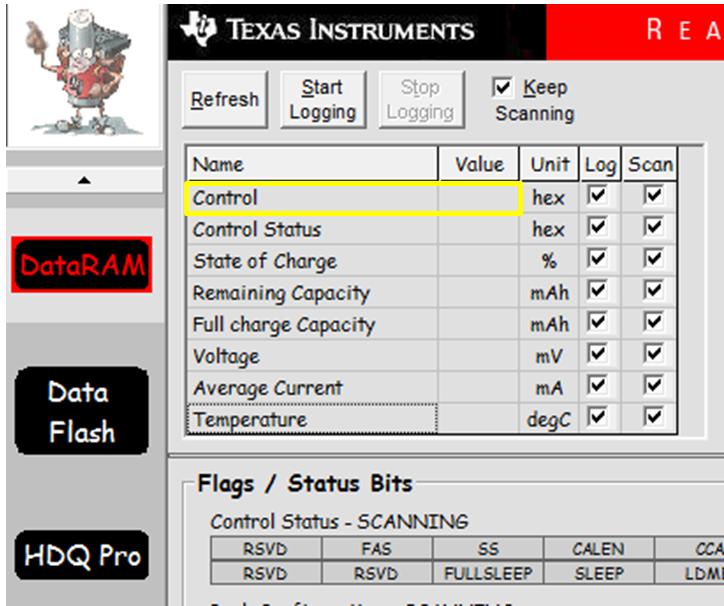Click the Unit column header
This screenshot has height=606, width=724.
click(x=549, y=164)
